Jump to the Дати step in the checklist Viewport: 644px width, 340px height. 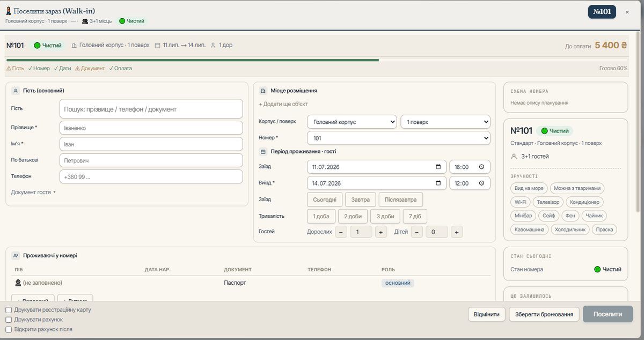62,69
